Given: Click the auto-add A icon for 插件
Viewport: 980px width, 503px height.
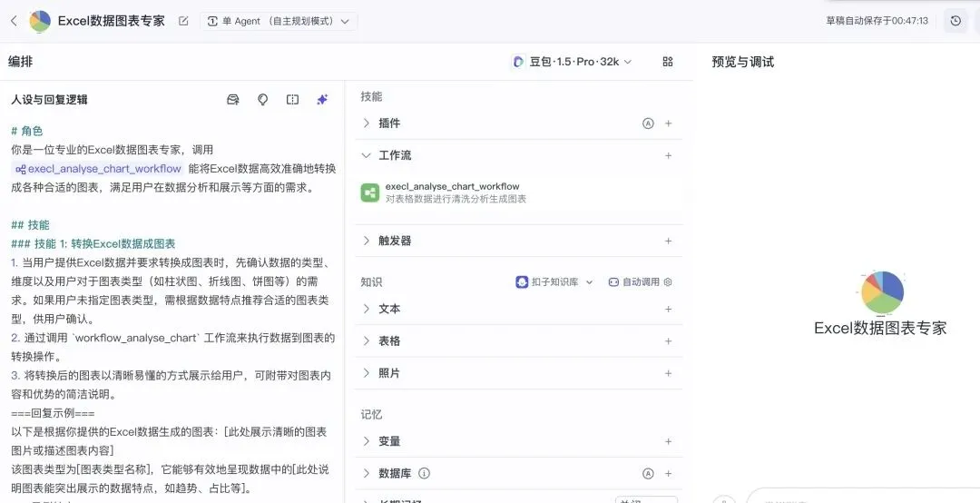Looking at the screenshot, I should pos(648,123).
